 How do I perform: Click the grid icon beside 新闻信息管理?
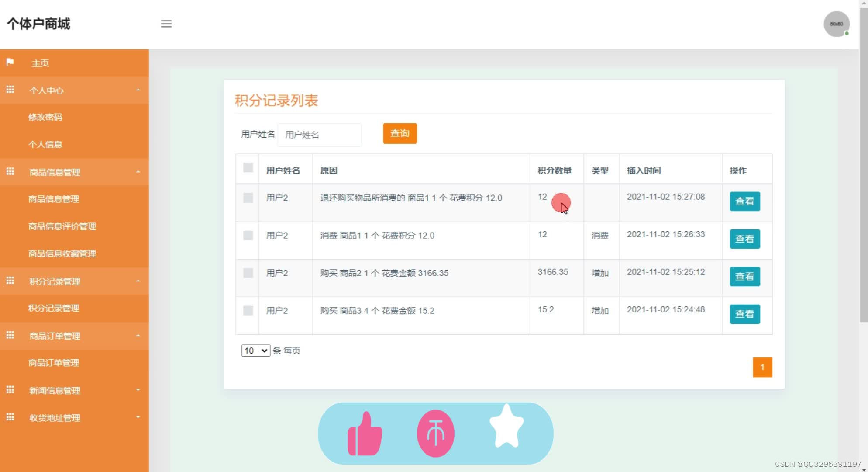pos(10,390)
